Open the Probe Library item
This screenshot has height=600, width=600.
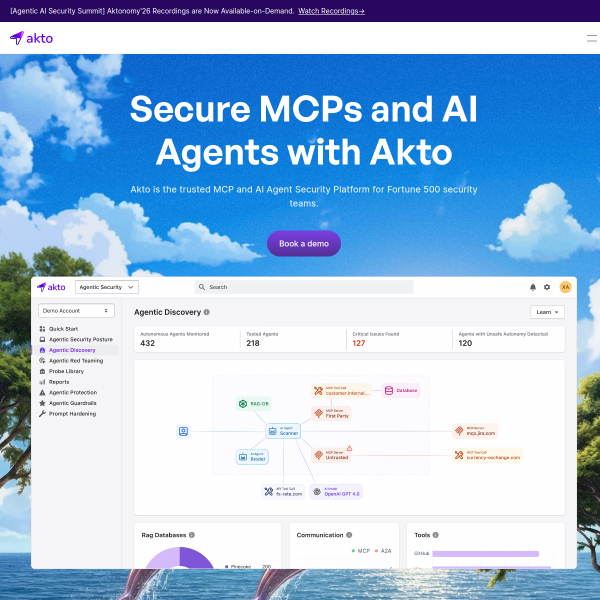coord(66,371)
